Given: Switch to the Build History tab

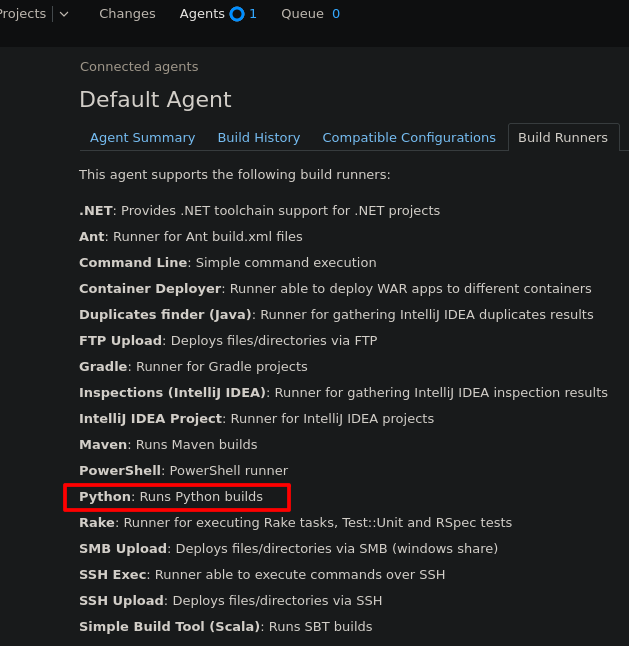Looking at the screenshot, I should [258, 138].
